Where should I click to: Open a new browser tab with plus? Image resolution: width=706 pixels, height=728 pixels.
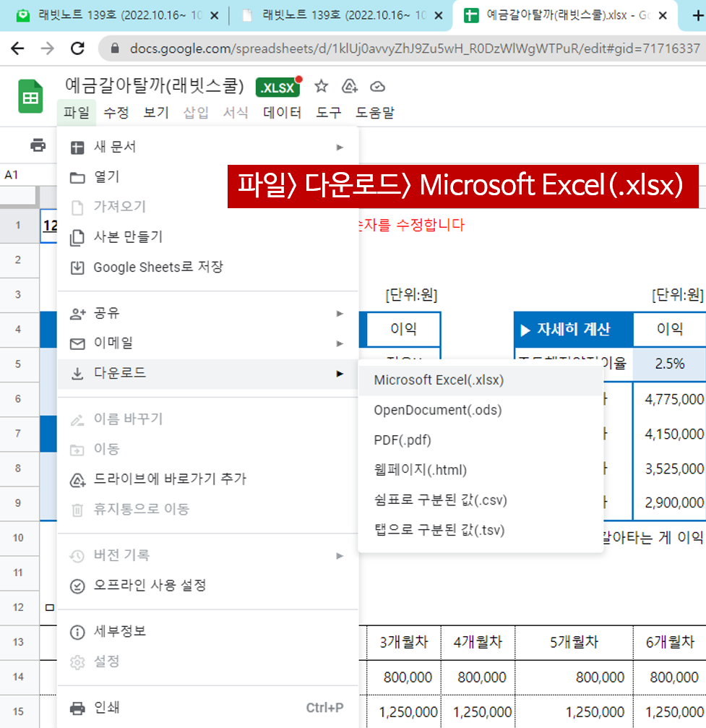(697, 15)
